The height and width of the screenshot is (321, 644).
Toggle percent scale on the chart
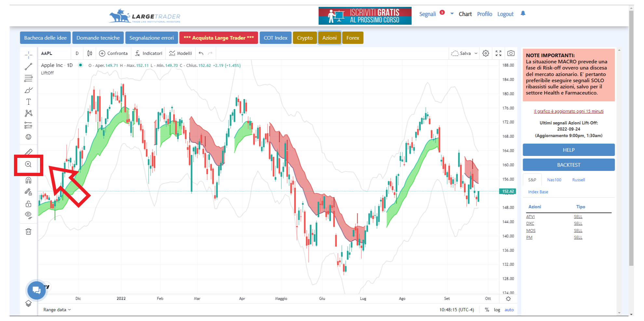[487, 310]
